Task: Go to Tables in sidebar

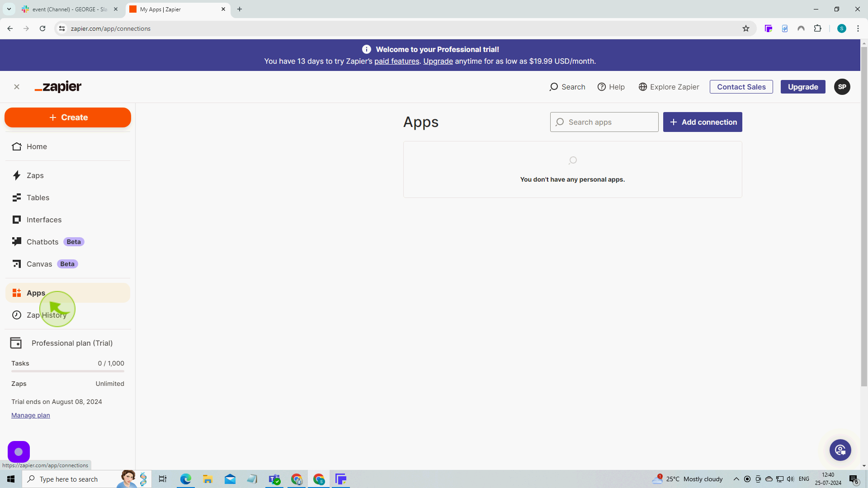Action: point(68,197)
